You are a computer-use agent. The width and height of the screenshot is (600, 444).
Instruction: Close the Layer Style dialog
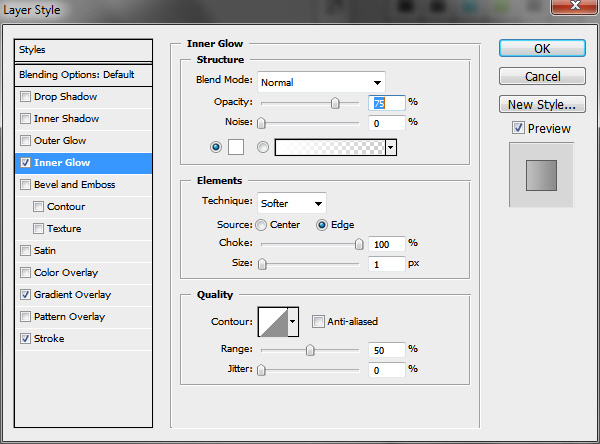(575, 6)
